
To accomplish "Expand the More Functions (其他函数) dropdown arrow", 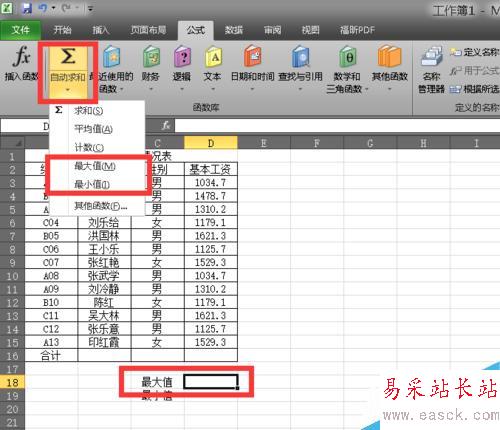I will pos(389,89).
